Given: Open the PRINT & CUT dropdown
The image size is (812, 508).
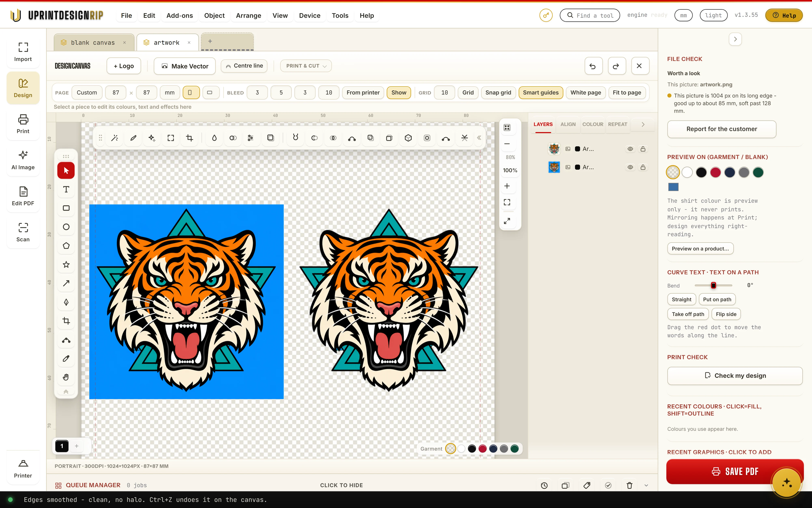Looking at the screenshot, I should (x=306, y=66).
